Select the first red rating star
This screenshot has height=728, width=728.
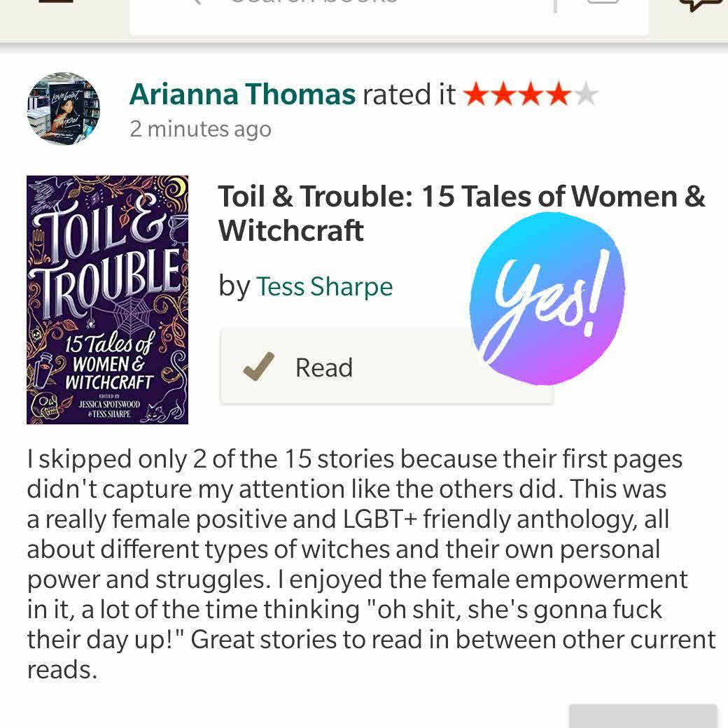pyautogui.click(x=475, y=94)
